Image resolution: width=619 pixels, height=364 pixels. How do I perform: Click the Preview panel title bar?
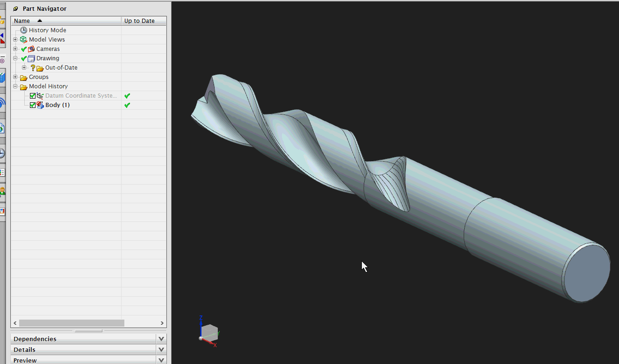click(88, 360)
